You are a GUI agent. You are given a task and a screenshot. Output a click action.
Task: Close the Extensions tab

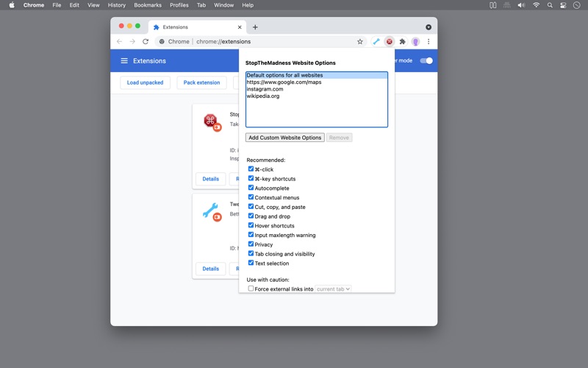(240, 27)
